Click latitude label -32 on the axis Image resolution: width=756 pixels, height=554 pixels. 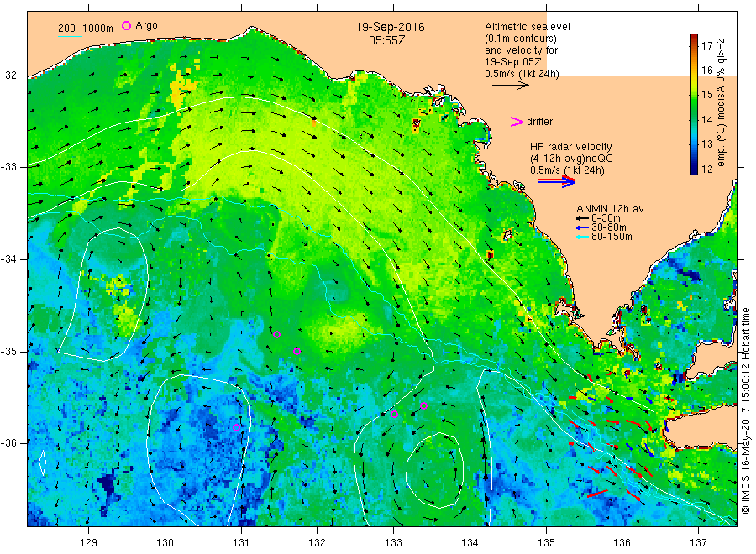[x=8, y=76]
